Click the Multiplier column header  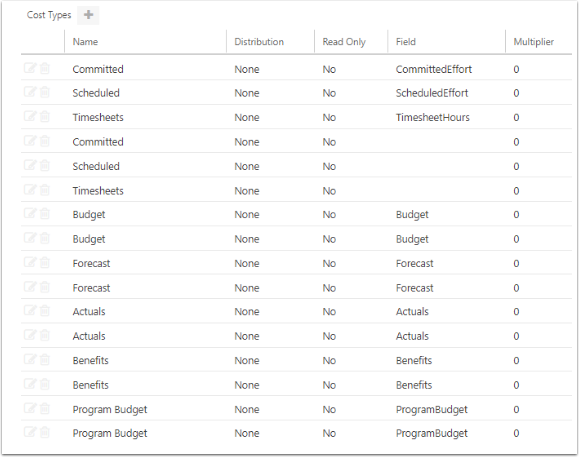click(533, 42)
